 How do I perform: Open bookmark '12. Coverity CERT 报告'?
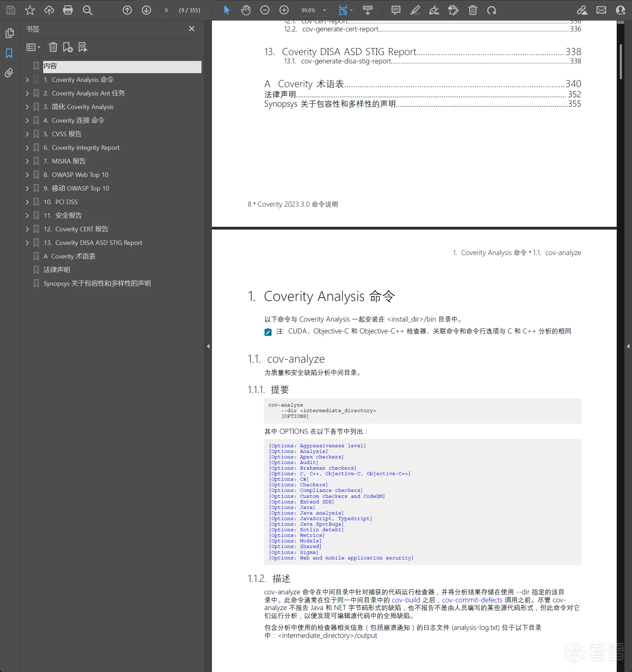click(x=76, y=229)
